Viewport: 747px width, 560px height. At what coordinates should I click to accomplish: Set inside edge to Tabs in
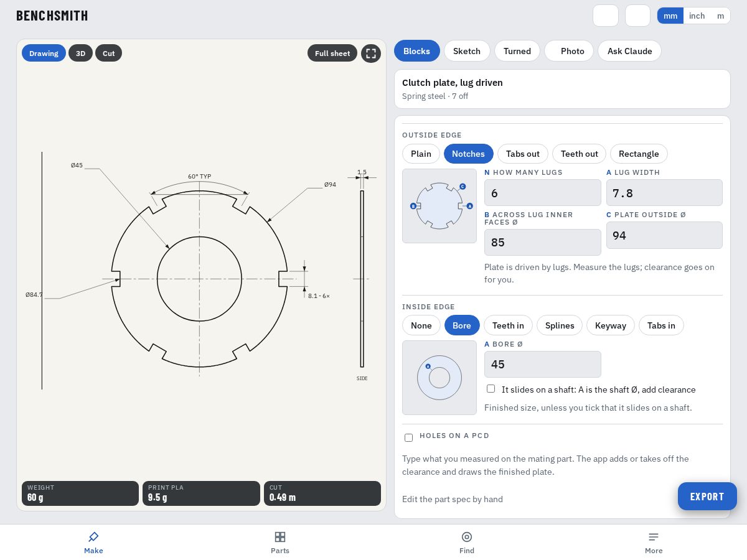coord(661,325)
